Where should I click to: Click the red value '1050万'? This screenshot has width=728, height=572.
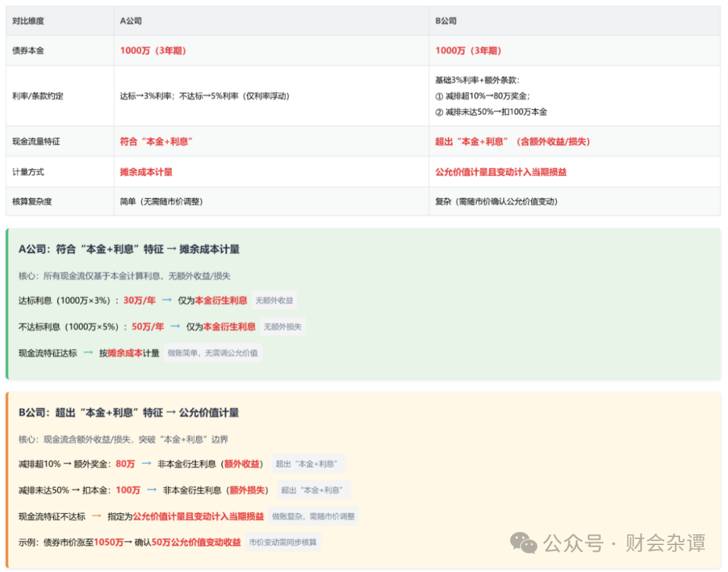[109, 542]
